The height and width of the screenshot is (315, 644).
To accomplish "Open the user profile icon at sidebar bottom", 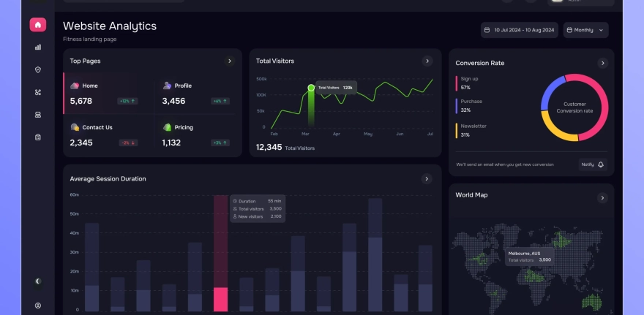I will point(38,305).
